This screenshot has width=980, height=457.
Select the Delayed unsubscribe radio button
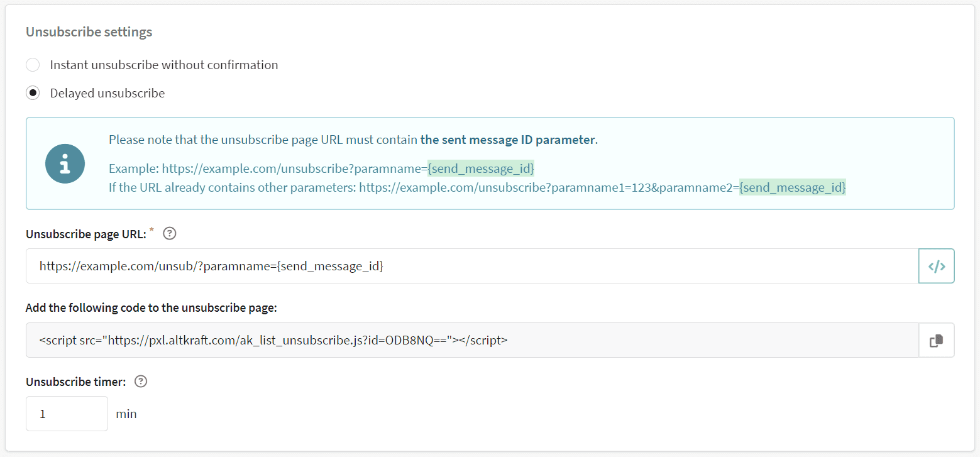click(x=33, y=93)
